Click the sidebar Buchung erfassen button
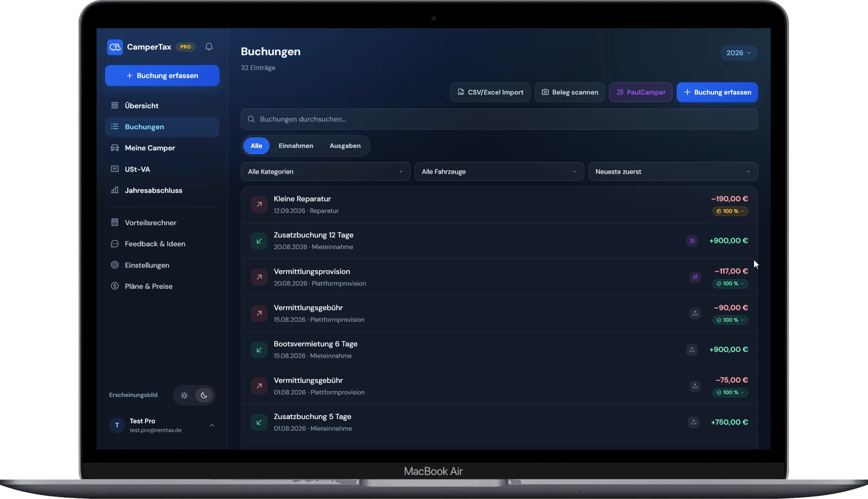This screenshot has width=868, height=499. point(162,76)
